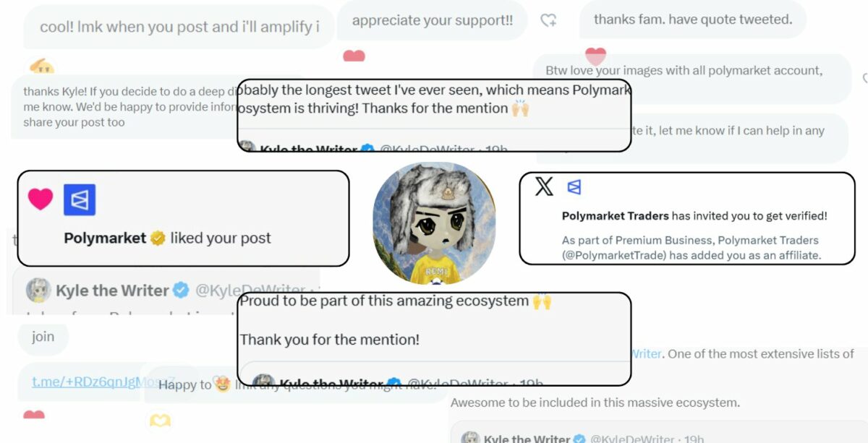This screenshot has width=868, height=443.
Task: Click the large blue Polymarket logo square
Action: point(80,200)
